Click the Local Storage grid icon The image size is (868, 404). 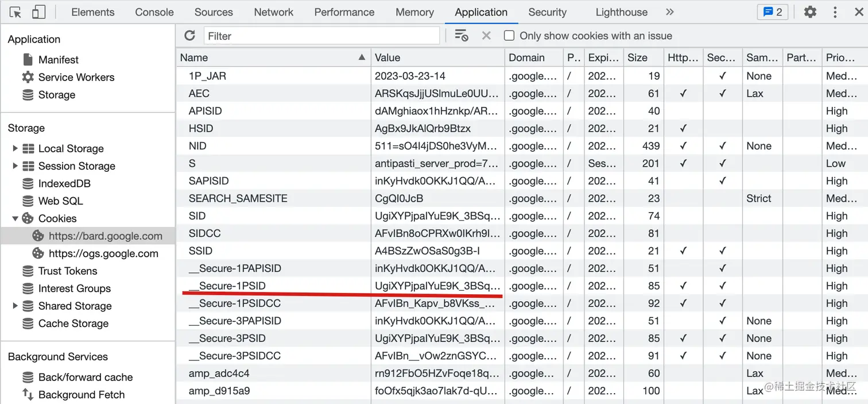click(28, 149)
